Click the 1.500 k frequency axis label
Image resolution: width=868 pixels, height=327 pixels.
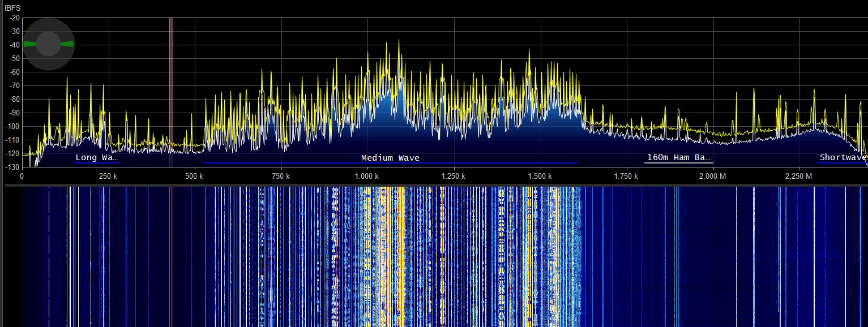pyautogui.click(x=540, y=177)
